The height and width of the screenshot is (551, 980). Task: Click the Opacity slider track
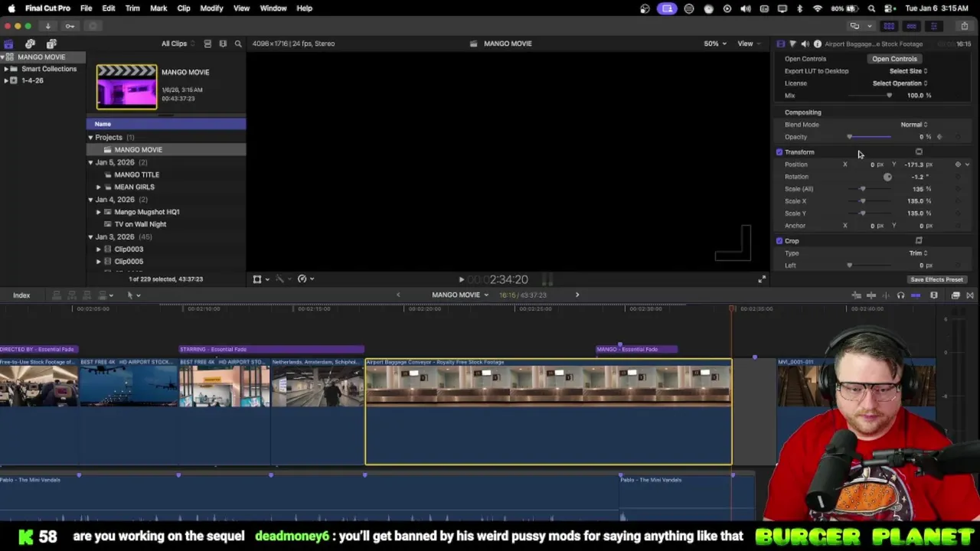point(870,137)
